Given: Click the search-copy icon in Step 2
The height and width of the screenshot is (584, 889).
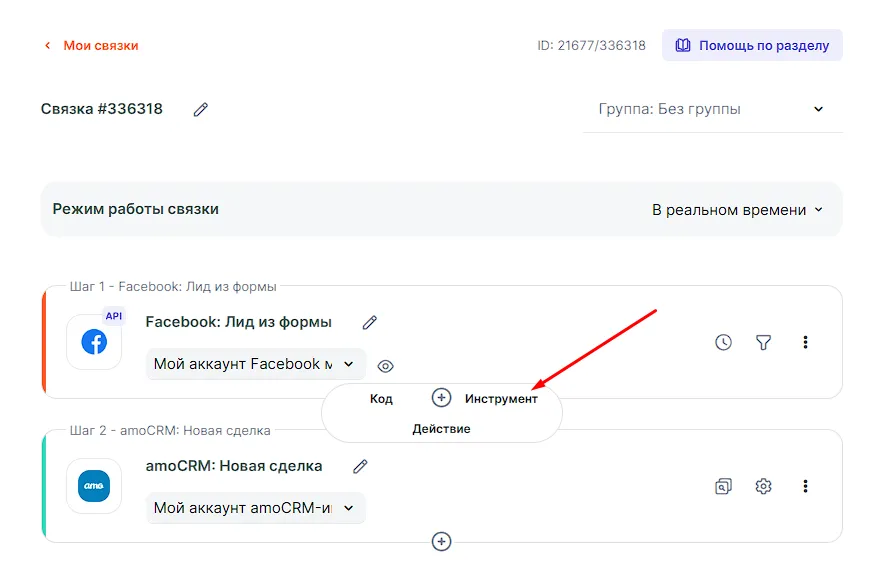Looking at the screenshot, I should (x=723, y=486).
